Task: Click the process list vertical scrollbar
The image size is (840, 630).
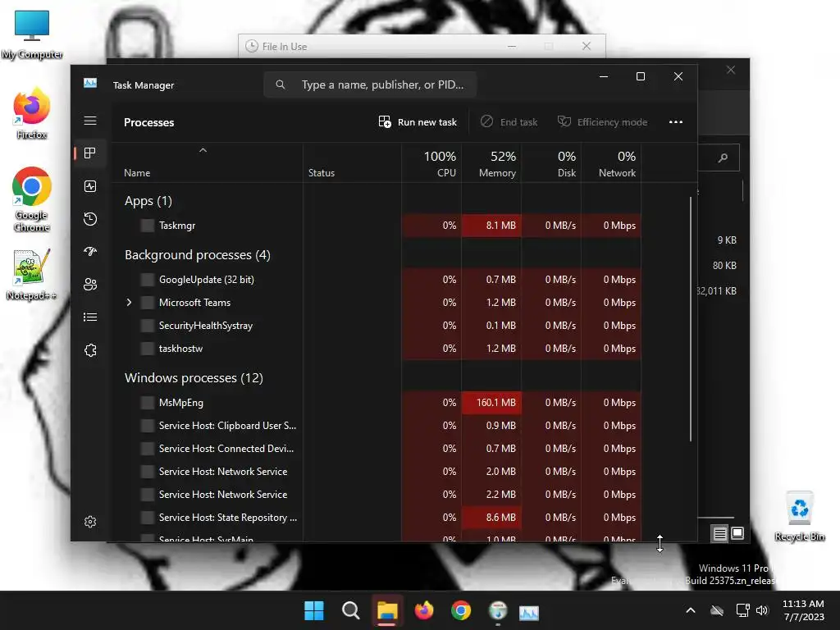Action: tap(691, 319)
